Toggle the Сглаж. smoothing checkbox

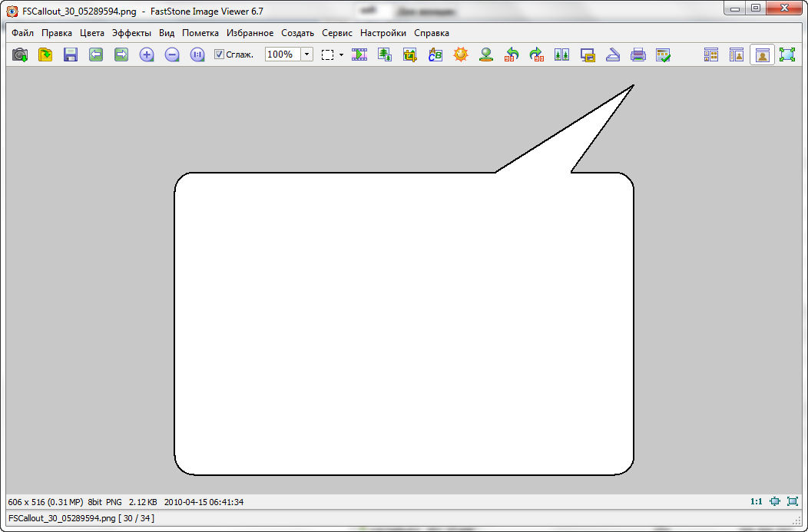(x=219, y=55)
